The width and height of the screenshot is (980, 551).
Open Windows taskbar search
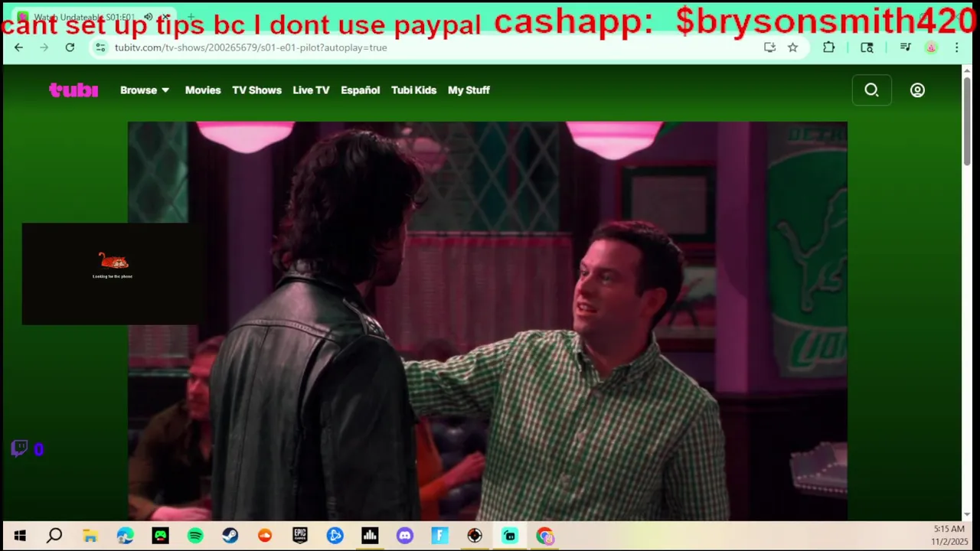point(54,536)
